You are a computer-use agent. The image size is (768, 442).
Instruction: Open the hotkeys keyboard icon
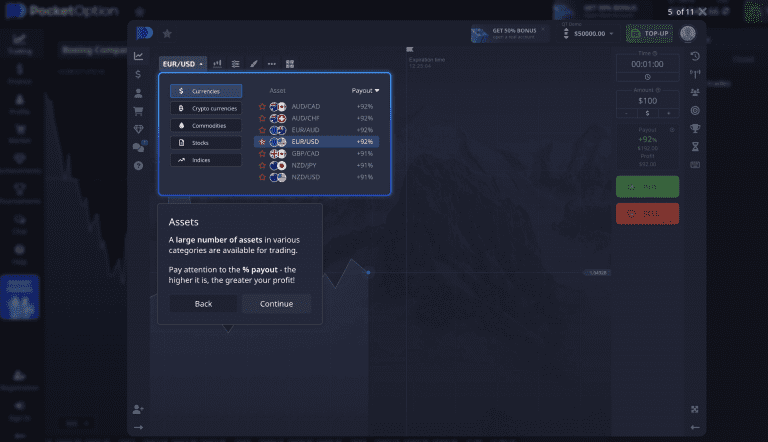coord(695,165)
